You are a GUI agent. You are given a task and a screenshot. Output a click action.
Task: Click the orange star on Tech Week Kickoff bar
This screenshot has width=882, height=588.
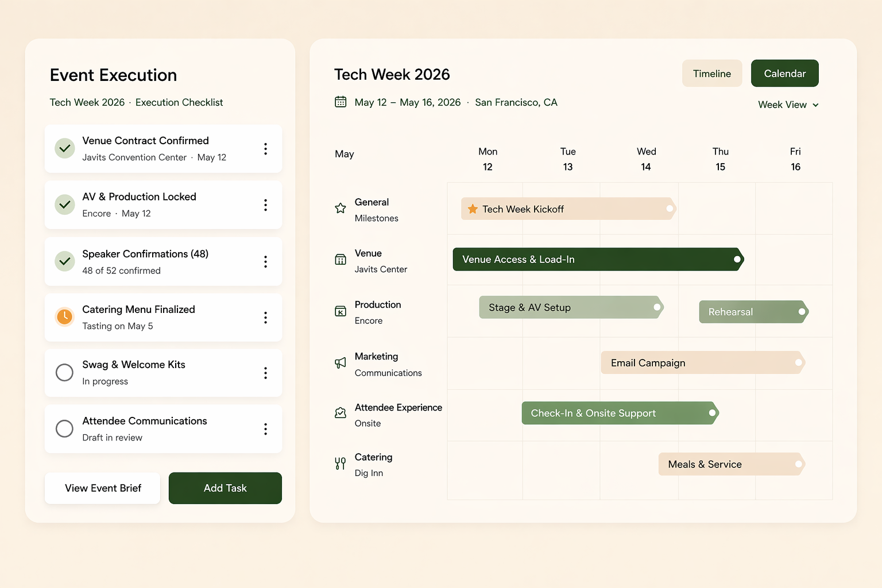[473, 208]
